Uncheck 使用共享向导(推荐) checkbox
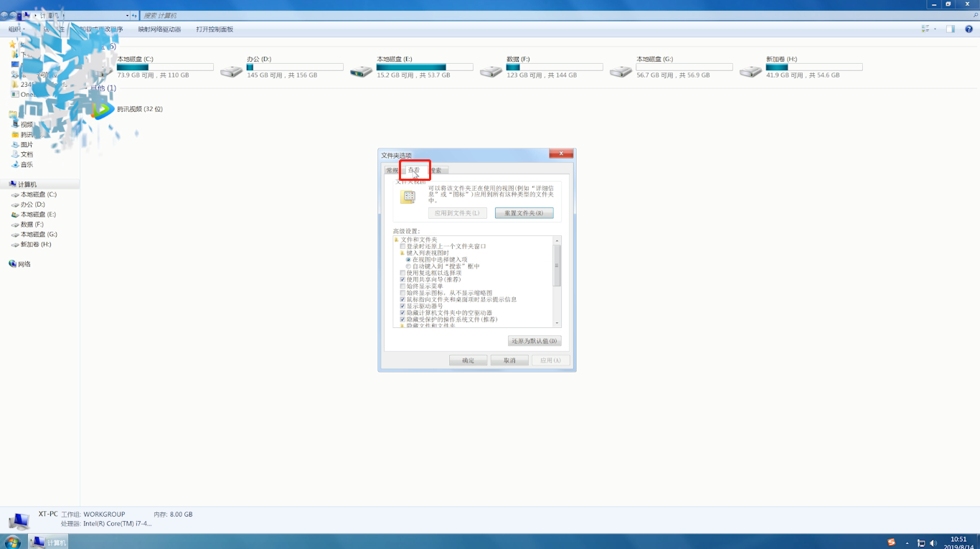Viewport: 980px width, 549px height. pos(402,279)
